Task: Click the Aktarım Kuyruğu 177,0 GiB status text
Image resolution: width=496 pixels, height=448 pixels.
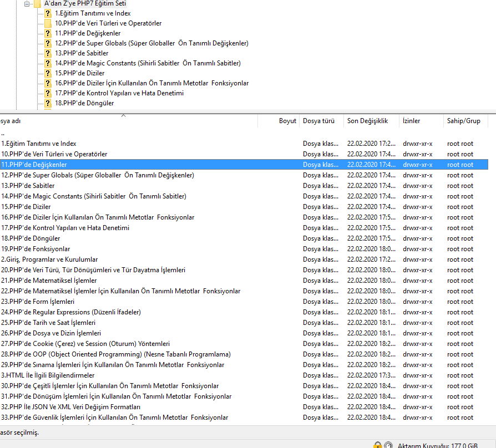Action: 438,445
